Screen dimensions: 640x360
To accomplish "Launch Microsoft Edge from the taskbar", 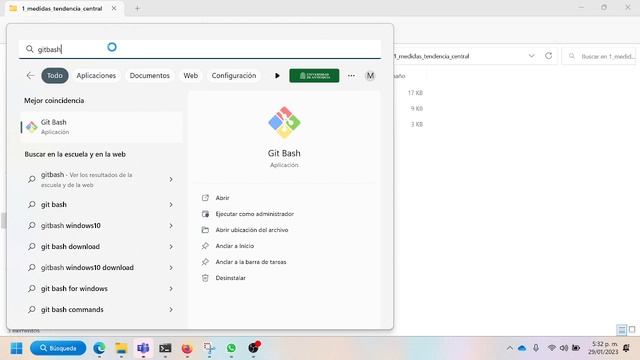I will tap(99, 348).
